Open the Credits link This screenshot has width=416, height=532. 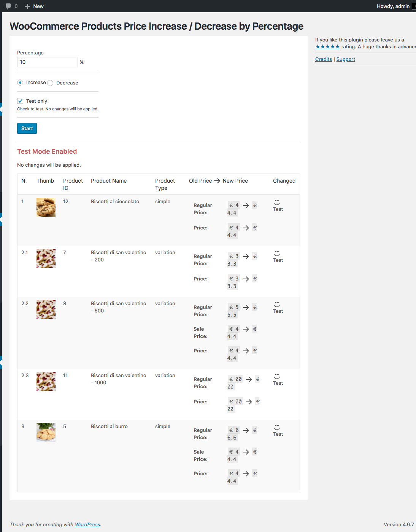[324, 59]
